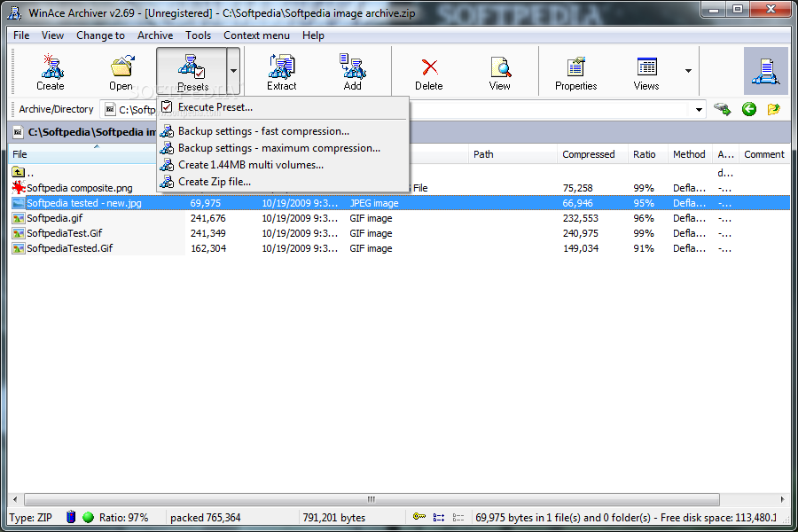The image size is (798, 532).
Task: Click the horizontal scrollbar thumb
Action: point(372,499)
